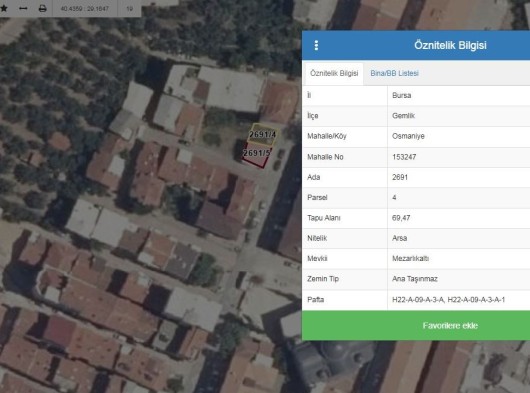Viewport: 530px width, 393px height.
Task: Click the İl value Bursa
Action: pyautogui.click(x=402, y=96)
